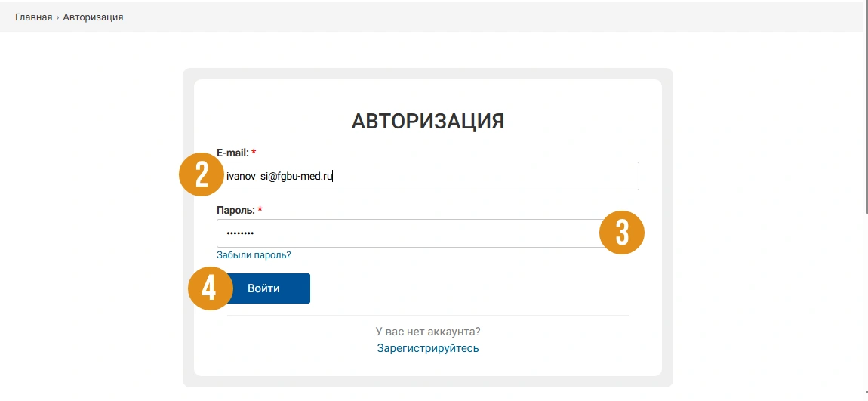868x401 pixels.
Task: Open the Забыли пароль? link
Action: [254, 255]
